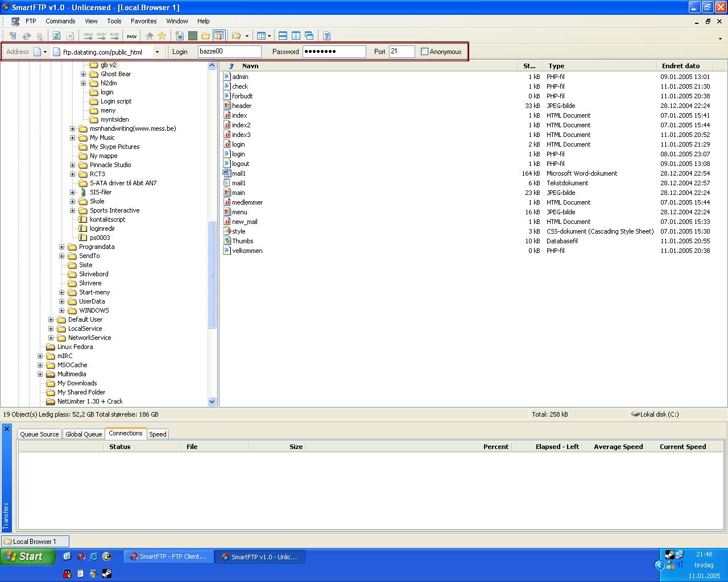Click the Steam tray icon near the clock
This screenshot has width=728, height=582.
669,555
